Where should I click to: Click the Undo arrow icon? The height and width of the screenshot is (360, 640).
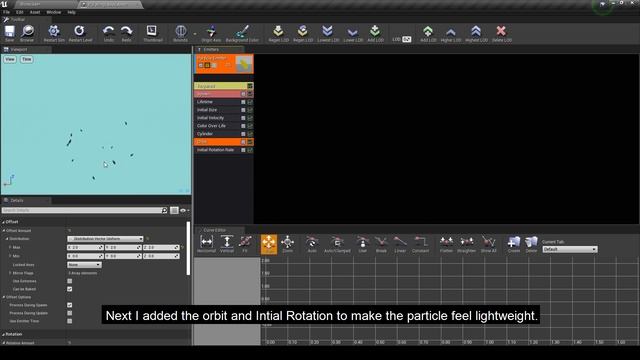tap(109, 32)
